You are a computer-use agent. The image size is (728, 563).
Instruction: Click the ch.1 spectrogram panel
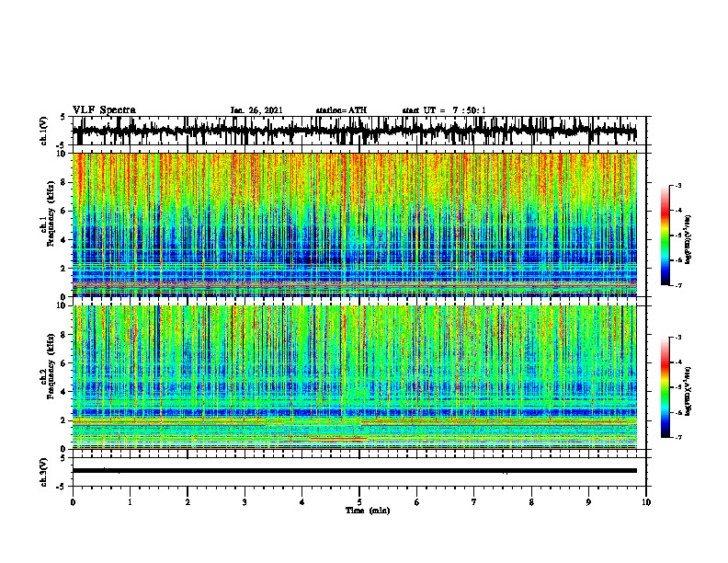[x=359, y=224]
